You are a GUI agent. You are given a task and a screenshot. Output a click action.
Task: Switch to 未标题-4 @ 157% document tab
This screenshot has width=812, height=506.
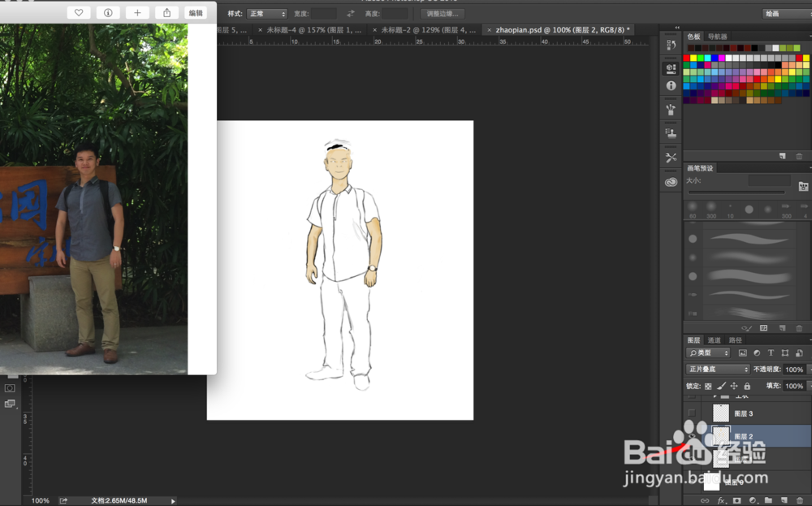click(x=313, y=30)
